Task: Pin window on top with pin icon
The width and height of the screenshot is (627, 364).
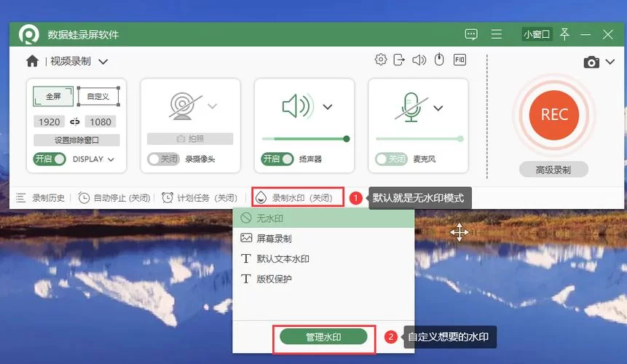Action: (564, 34)
